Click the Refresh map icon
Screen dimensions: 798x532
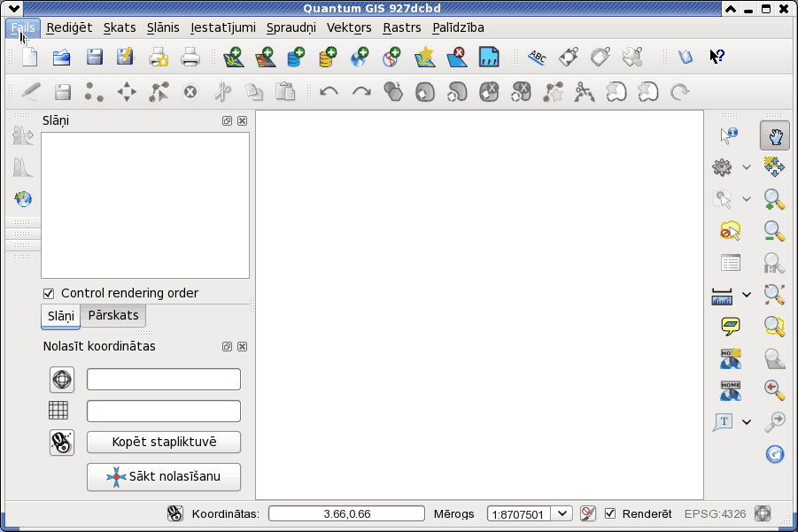(775, 454)
